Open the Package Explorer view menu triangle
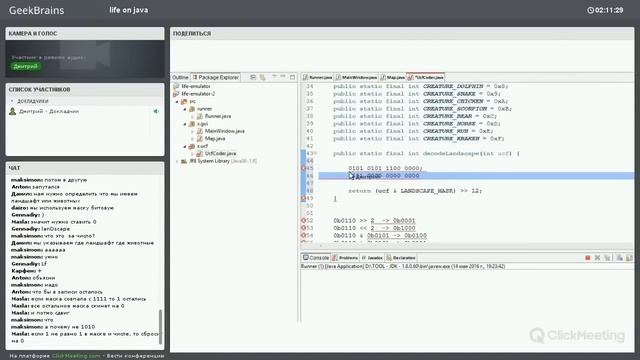This screenshot has height=360, width=640. coord(274,77)
